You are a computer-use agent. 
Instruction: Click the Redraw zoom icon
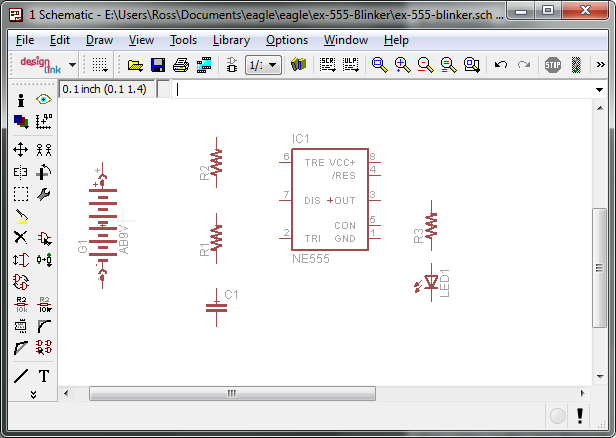449,65
